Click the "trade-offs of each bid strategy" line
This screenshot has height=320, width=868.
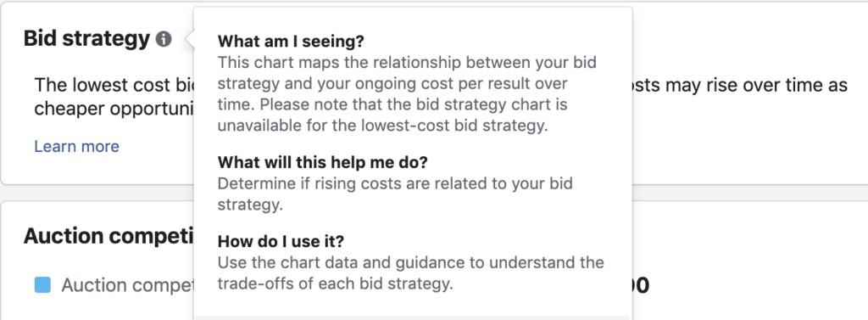coord(336,284)
